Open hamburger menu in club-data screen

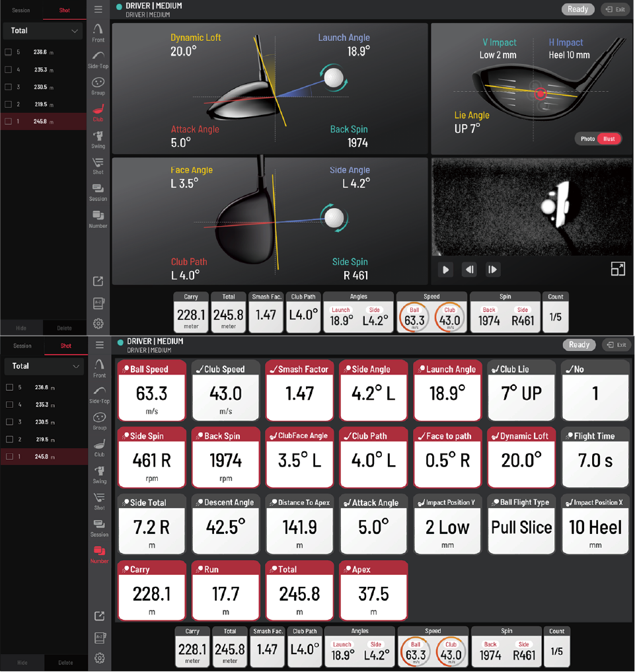(98, 9)
